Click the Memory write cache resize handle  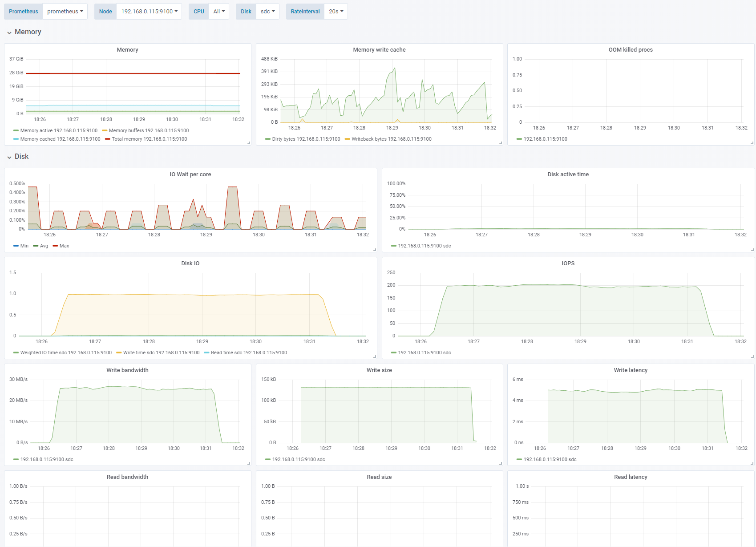click(501, 143)
